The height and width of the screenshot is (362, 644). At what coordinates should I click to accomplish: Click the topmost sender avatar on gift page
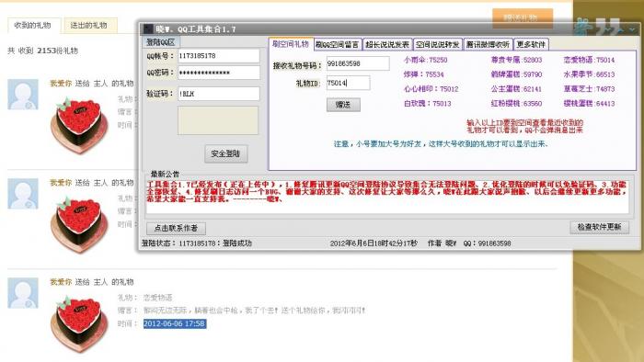click(x=23, y=95)
